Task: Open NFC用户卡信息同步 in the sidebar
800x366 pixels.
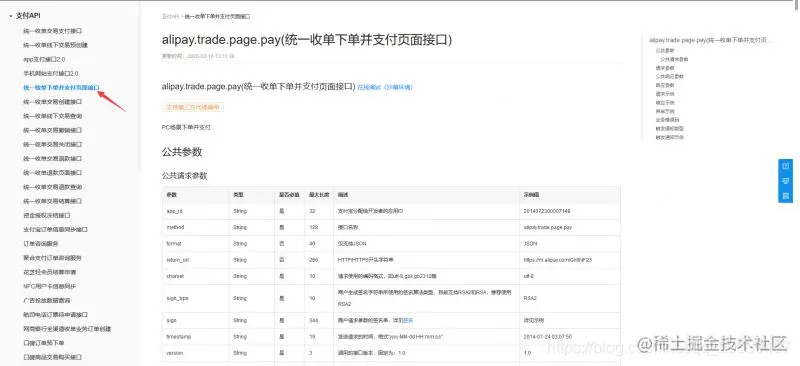Action: pos(49,286)
